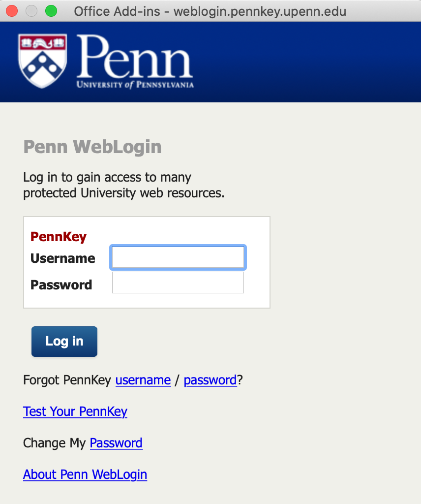Click inside the Username field

tap(178, 257)
